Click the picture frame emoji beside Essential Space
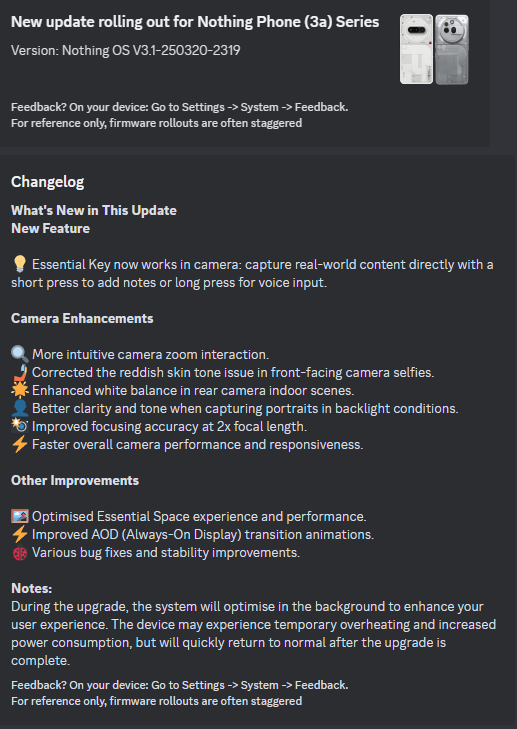Viewport: 517px width, 729px height. (20, 517)
